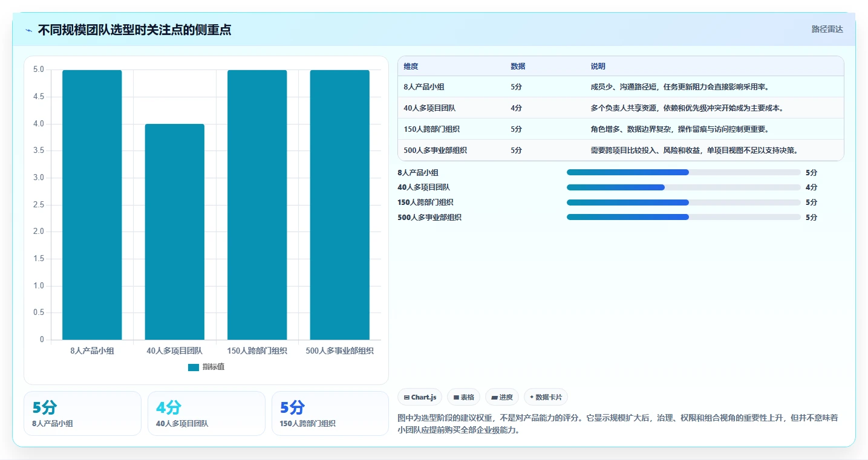Click the 150人跨部门组织 progress bar

[x=684, y=202]
